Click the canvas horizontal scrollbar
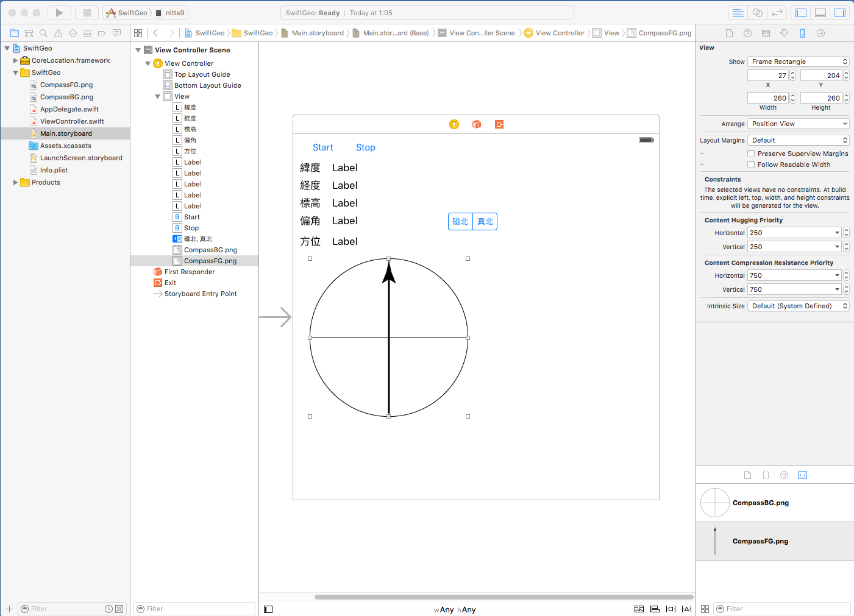 click(504, 597)
